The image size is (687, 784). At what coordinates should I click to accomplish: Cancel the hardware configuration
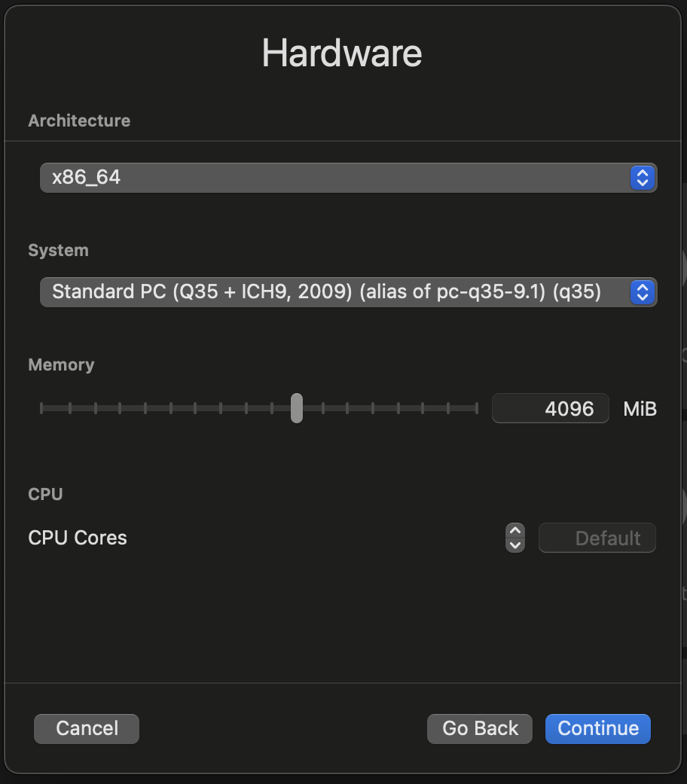86,728
